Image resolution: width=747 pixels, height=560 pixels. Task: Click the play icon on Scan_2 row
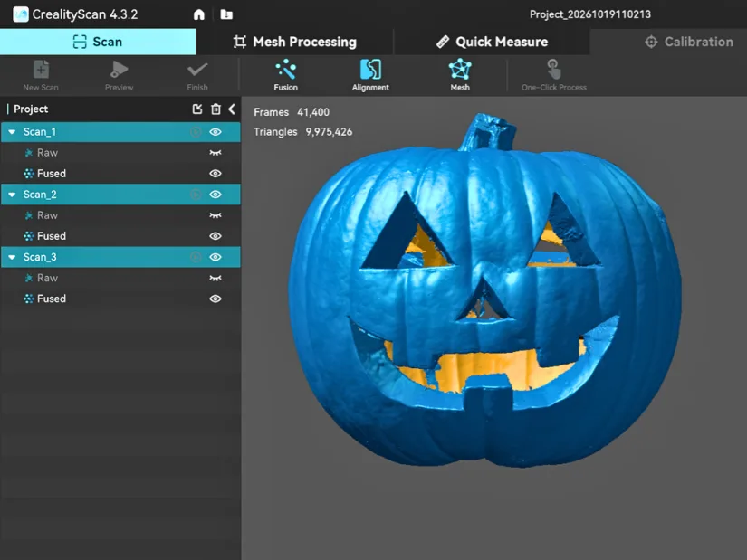(x=196, y=195)
